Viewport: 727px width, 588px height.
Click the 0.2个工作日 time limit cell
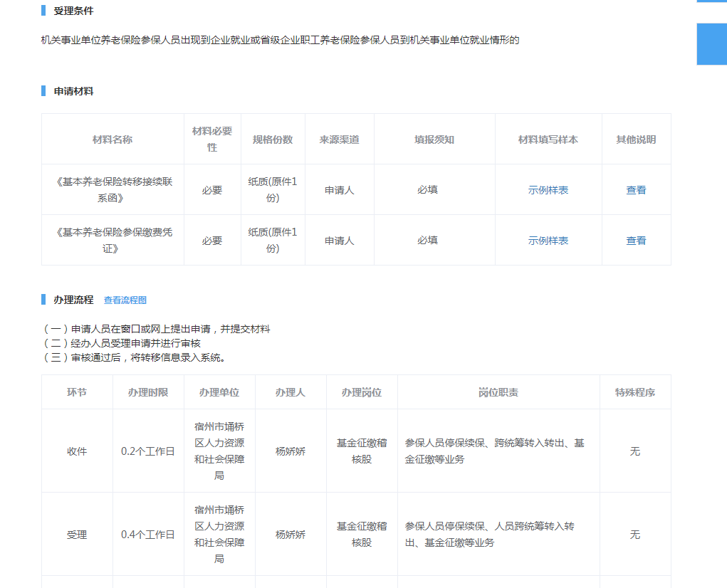(148, 451)
